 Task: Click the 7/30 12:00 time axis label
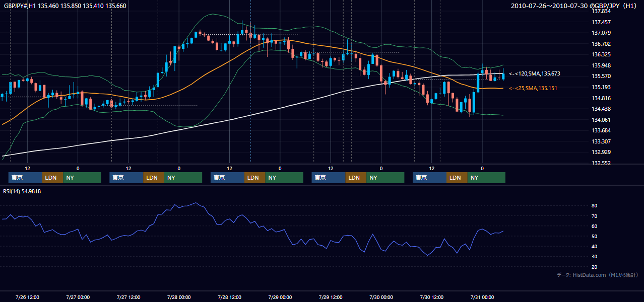point(431,297)
